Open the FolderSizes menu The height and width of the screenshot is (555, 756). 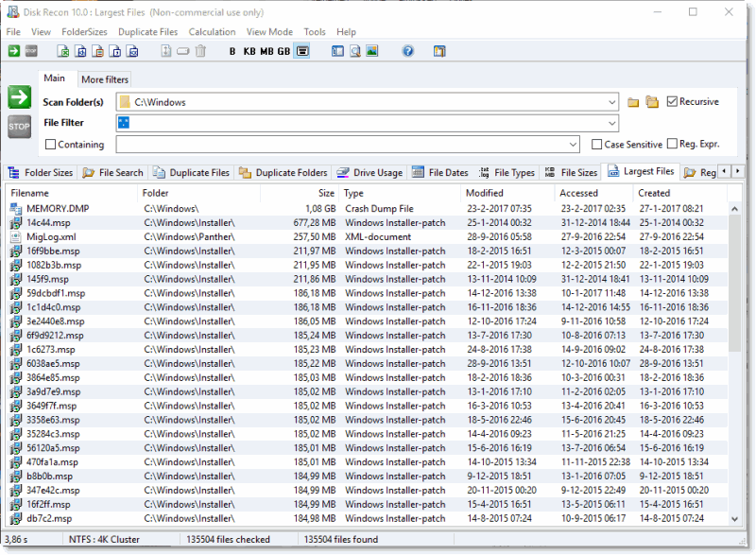[x=84, y=32]
